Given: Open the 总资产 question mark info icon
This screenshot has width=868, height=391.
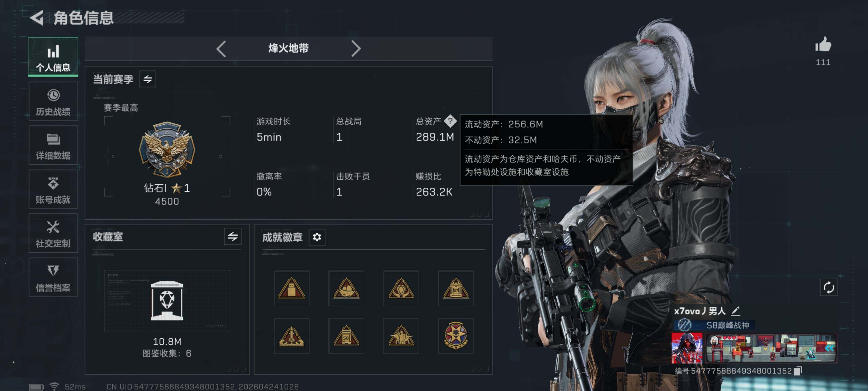Looking at the screenshot, I should coord(450,121).
